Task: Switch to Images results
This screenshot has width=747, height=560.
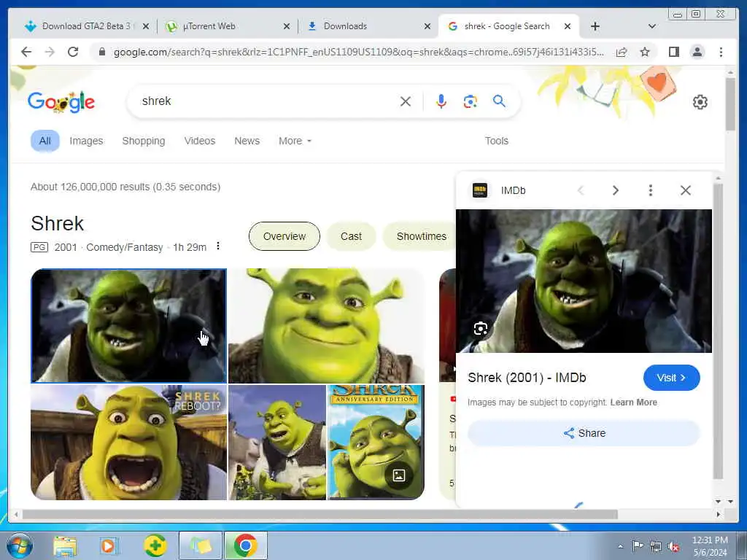Action: click(x=86, y=141)
